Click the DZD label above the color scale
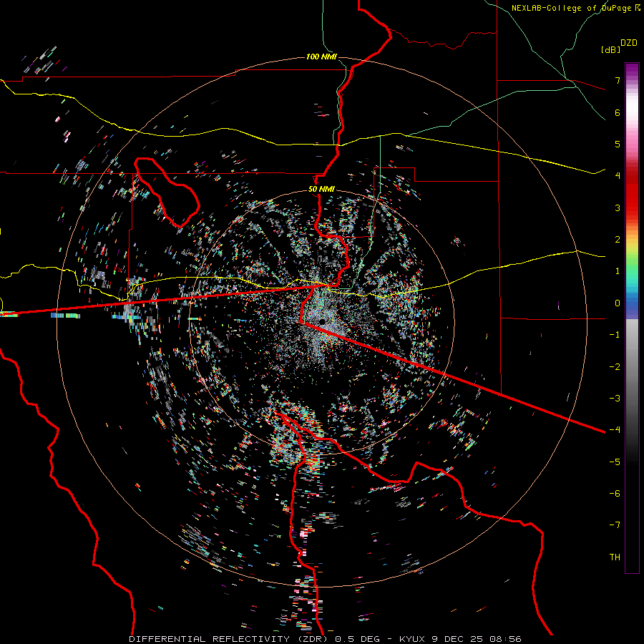 [629, 43]
